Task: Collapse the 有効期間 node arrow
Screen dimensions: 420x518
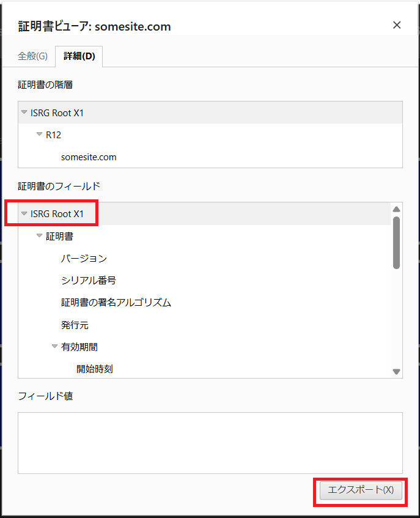Action: pyautogui.click(x=55, y=347)
